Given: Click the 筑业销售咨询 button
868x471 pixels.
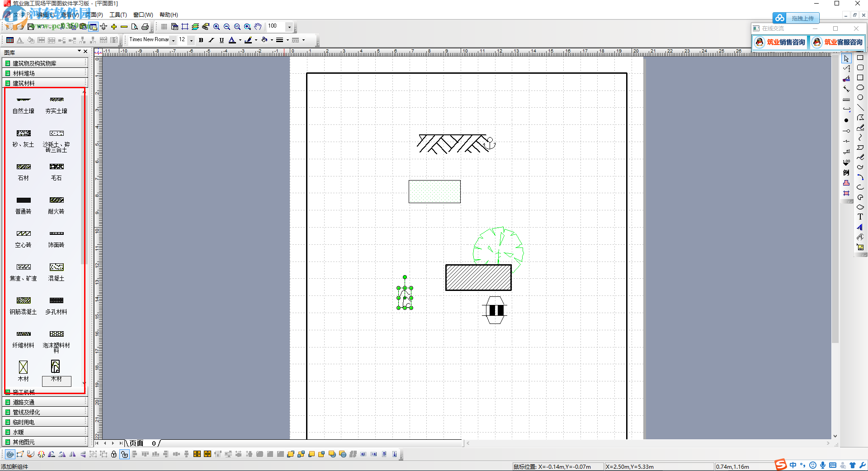Looking at the screenshot, I should pos(780,42).
